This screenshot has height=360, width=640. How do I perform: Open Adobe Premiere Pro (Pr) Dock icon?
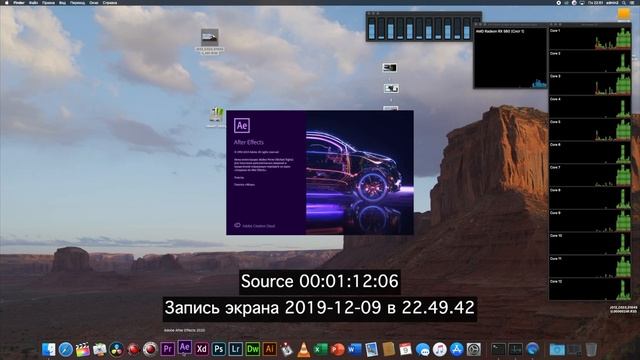(167, 349)
